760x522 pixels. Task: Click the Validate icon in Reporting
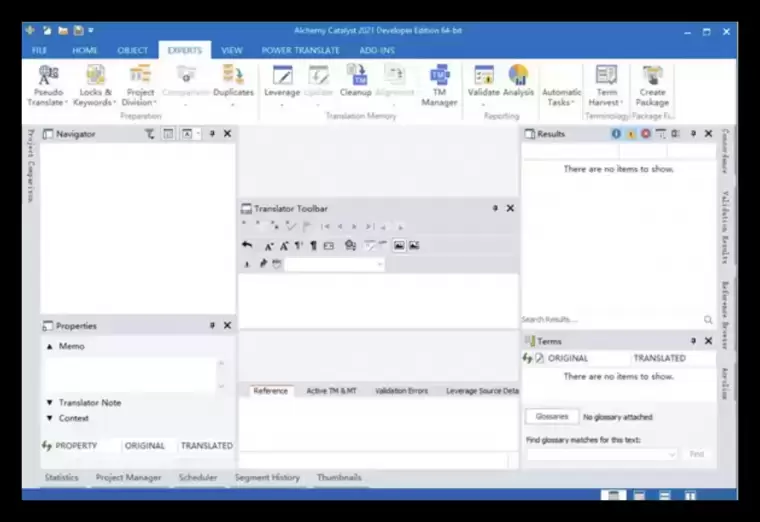[484, 76]
